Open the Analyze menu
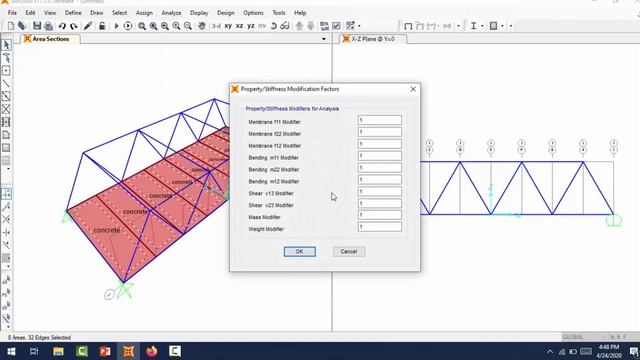The width and height of the screenshot is (640, 360). 171,13
